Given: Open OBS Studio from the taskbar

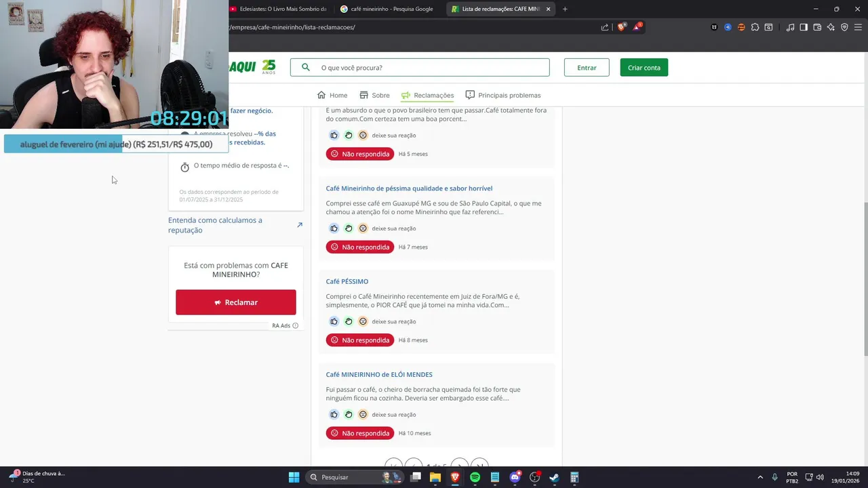Looking at the screenshot, I should [534, 477].
